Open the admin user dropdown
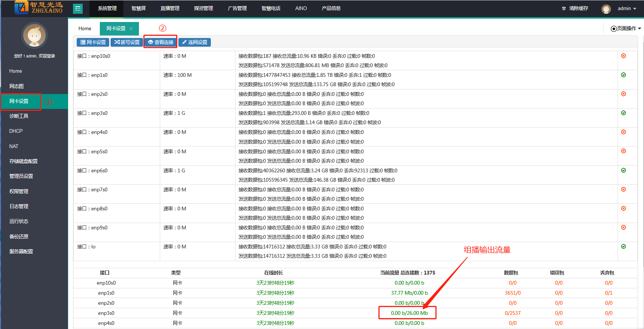The width and height of the screenshot is (644, 329). [627, 9]
